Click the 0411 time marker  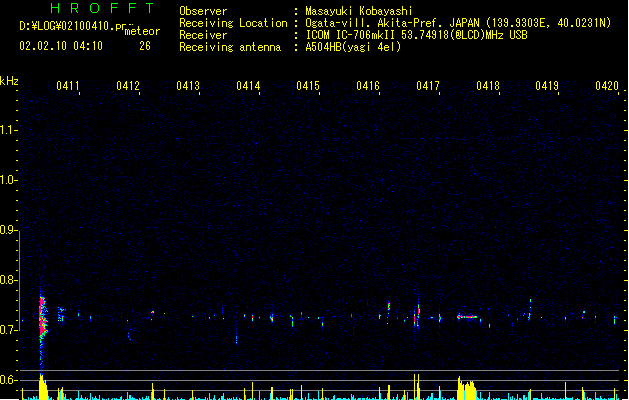coord(67,86)
